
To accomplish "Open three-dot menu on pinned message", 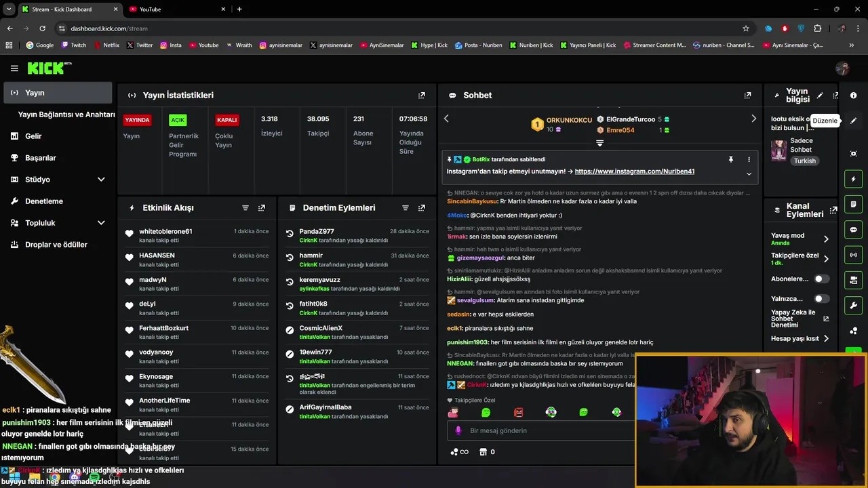I will click(749, 159).
